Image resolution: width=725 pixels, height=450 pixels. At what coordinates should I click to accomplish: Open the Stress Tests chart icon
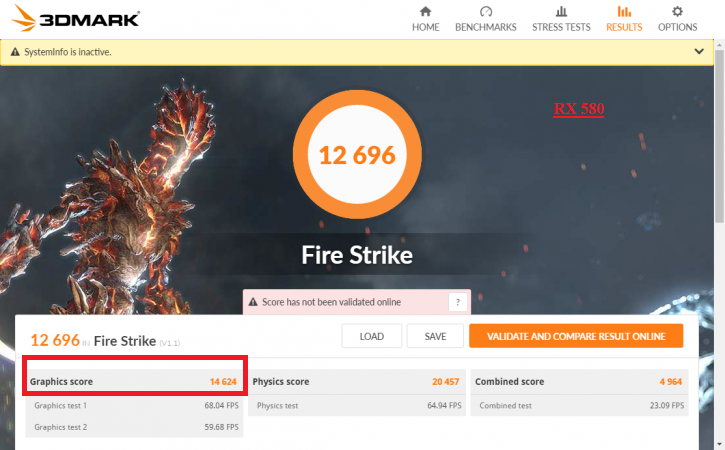(561, 11)
